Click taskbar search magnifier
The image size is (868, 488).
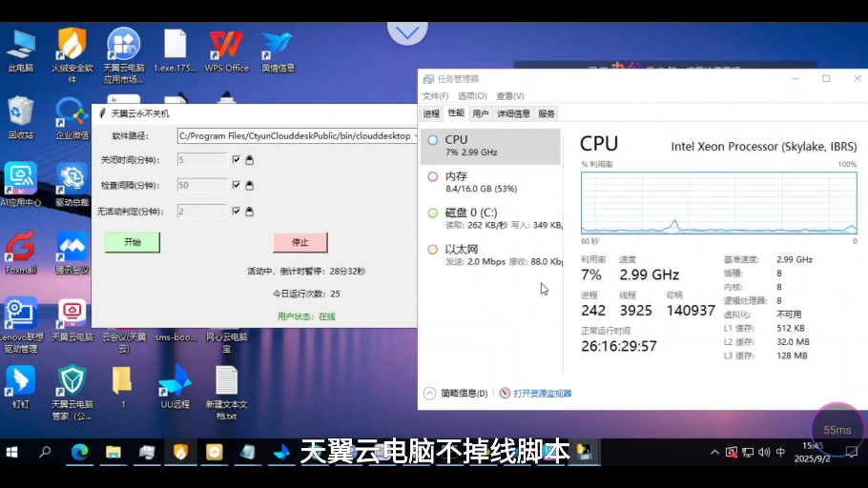pos(46,453)
